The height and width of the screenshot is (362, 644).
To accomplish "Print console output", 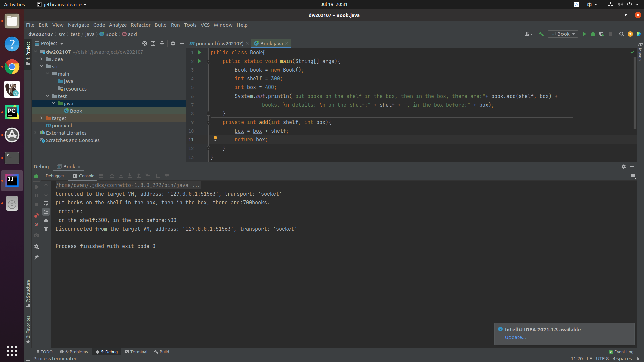I will 46,221.
